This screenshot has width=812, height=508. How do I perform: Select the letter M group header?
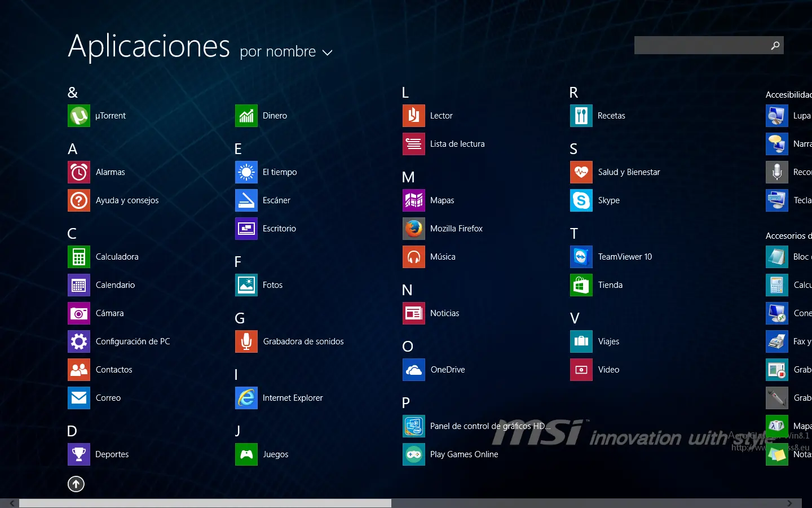click(408, 177)
